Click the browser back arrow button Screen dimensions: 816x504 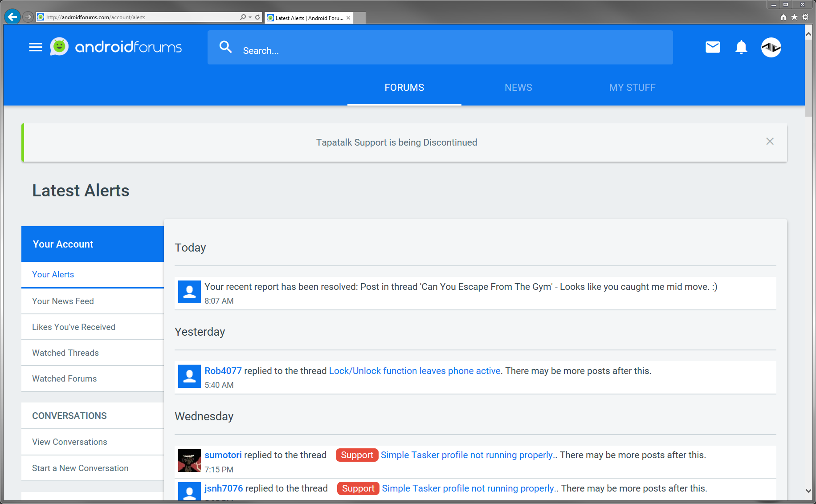pyautogui.click(x=12, y=17)
